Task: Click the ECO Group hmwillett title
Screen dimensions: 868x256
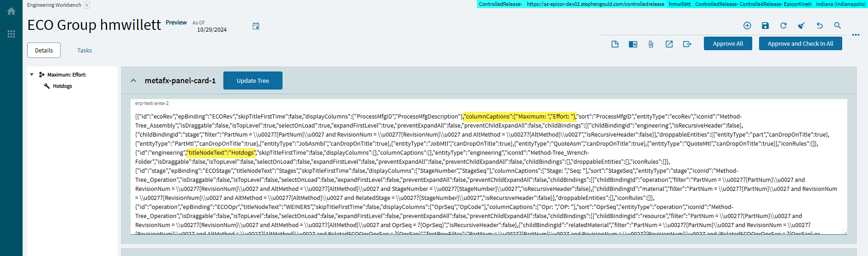Action: pyautogui.click(x=94, y=25)
